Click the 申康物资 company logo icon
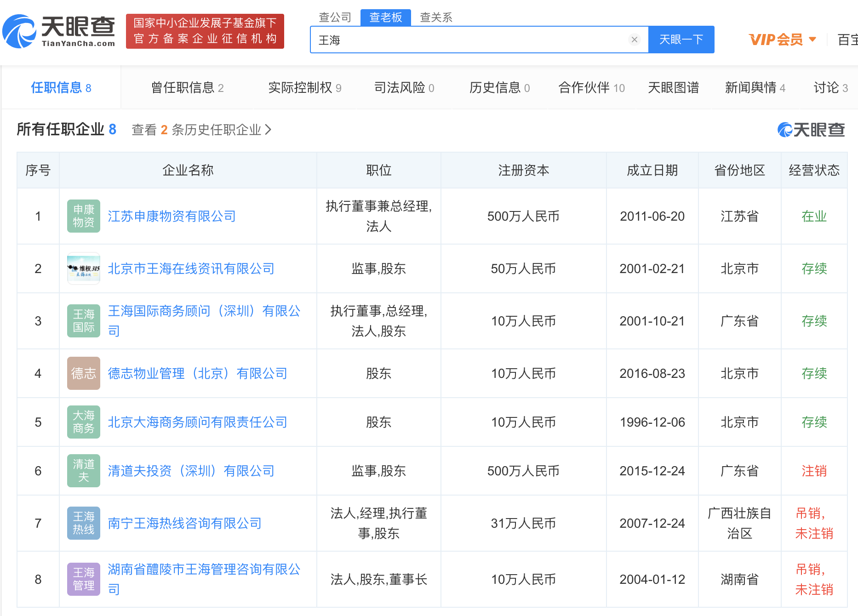The image size is (858, 616). click(x=84, y=216)
